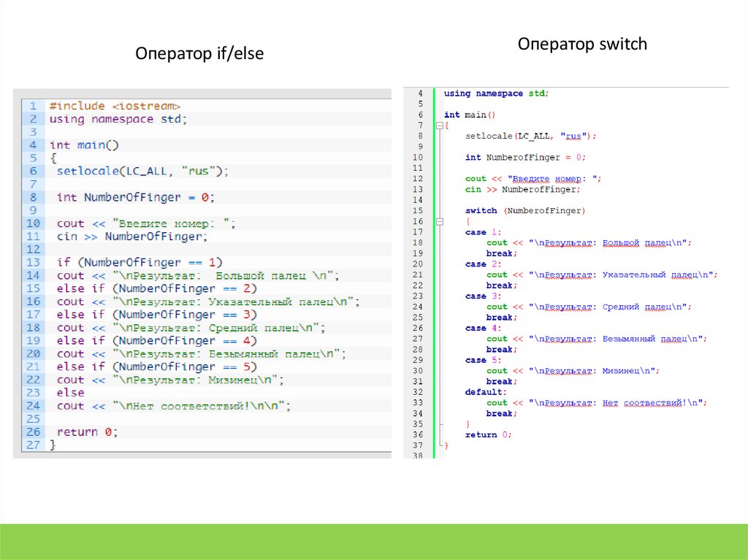Select the 'case 2:' label
Viewport: 748px width, 560px height.
[484, 264]
